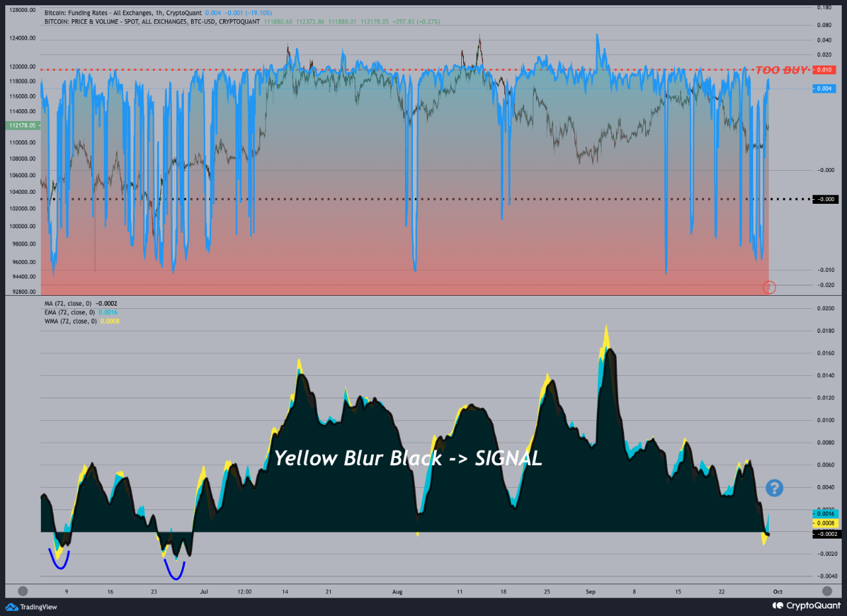Open the blue question mark icon on MA pane
The width and height of the screenshot is (847, 616).
click(x=774, y=488)
